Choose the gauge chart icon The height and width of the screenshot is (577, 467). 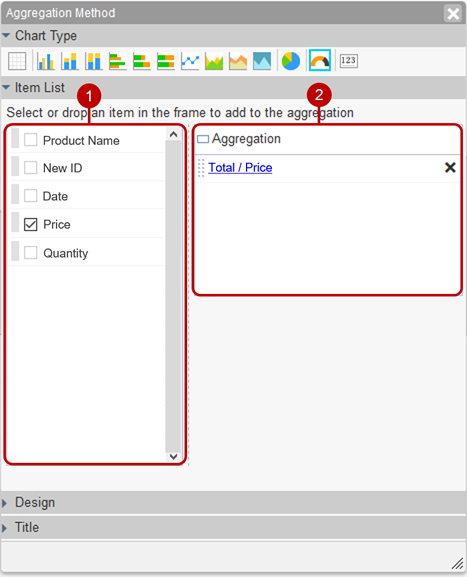(320, 60)
